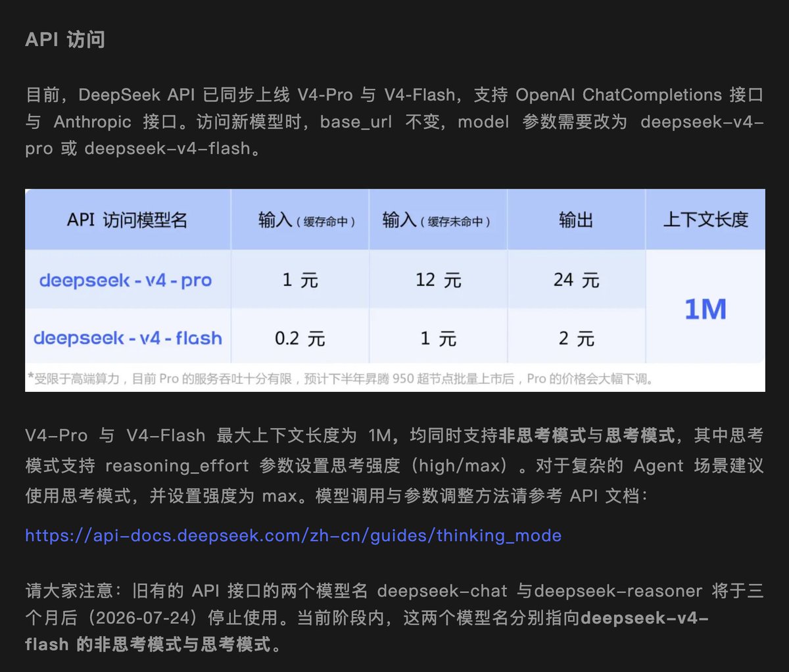Select the 'reasoning_effort' parameter text
The image size is (789, 672).
(177, 466)
